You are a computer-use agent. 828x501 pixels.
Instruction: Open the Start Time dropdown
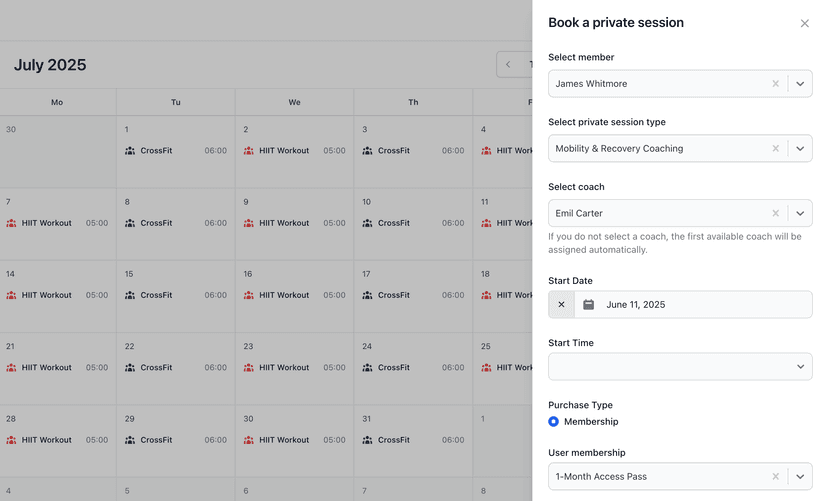click(x=680, y=366)
